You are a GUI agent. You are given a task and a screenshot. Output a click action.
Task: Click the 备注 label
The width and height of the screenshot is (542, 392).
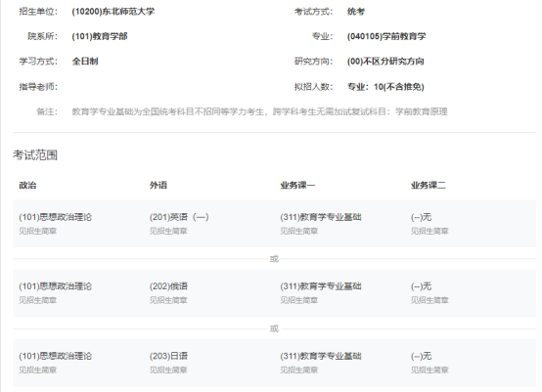click(47, 111)
